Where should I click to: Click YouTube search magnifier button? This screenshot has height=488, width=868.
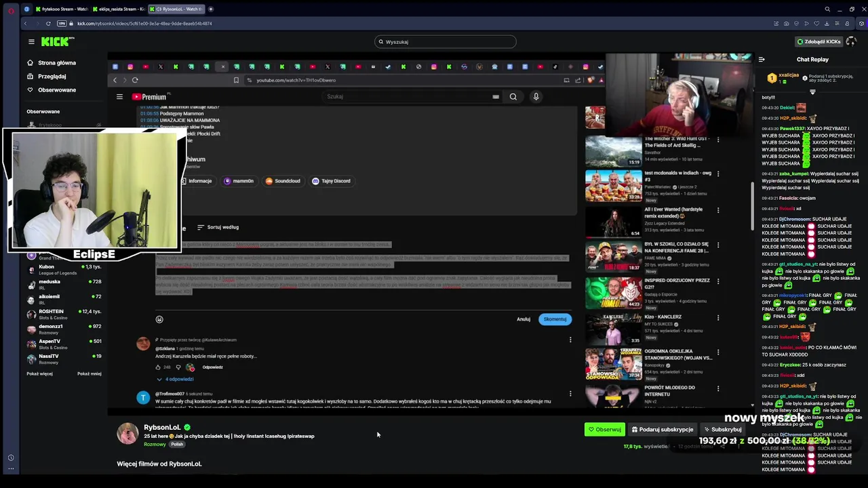(x=513, y=96)
